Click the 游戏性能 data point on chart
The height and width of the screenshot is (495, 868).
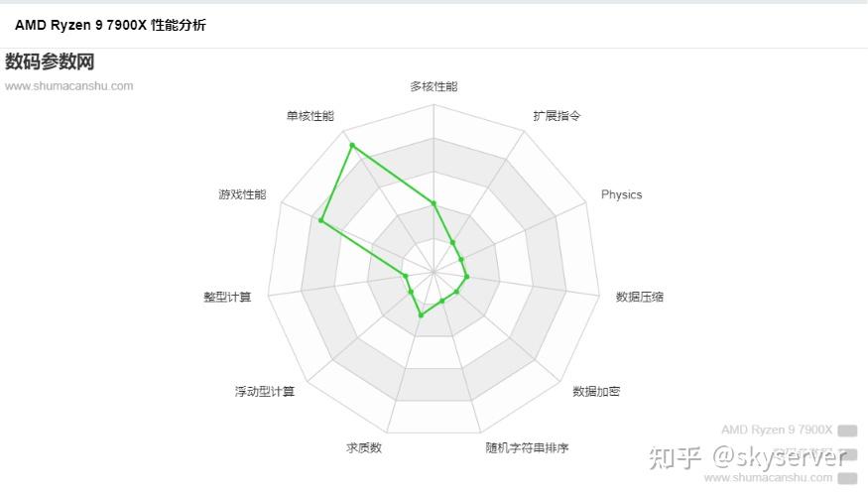point(321,220)
